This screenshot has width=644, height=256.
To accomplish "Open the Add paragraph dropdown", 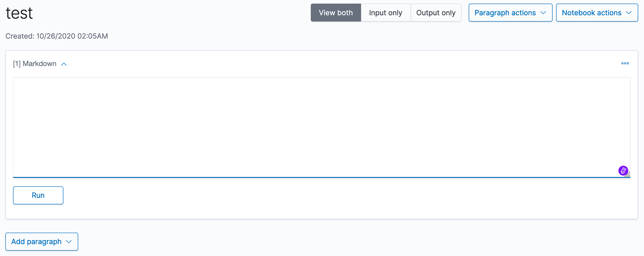I will (42, 241).
